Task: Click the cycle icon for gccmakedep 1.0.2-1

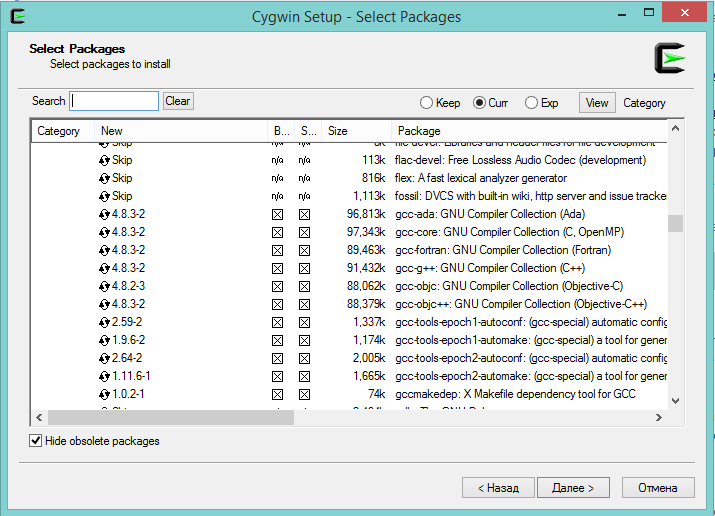Action: coord(104,394)
